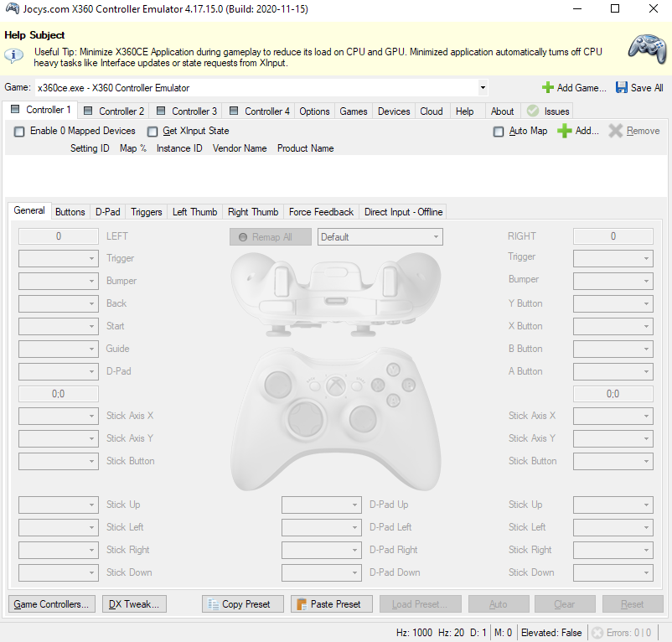Click the Issues green checkmark icon
This screenshot has width=672, height=642.
pos(533,111)
